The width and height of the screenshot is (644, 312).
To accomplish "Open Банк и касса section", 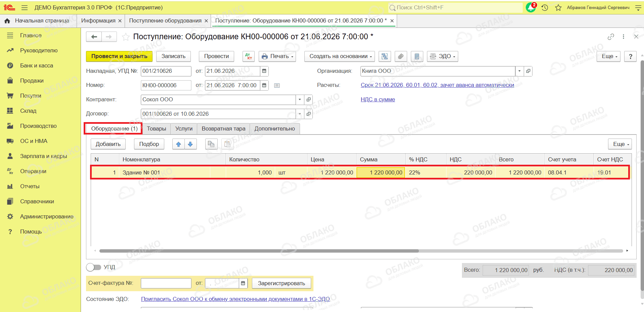I will pos(37,66).
